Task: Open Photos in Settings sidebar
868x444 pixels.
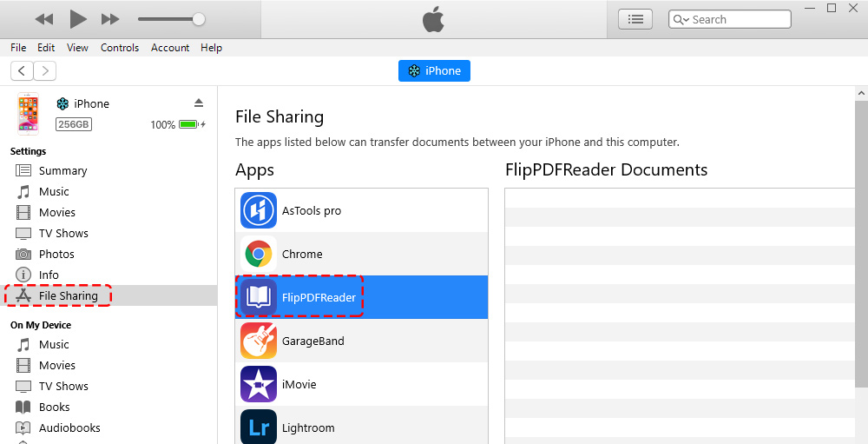Action: pos(56,254)
